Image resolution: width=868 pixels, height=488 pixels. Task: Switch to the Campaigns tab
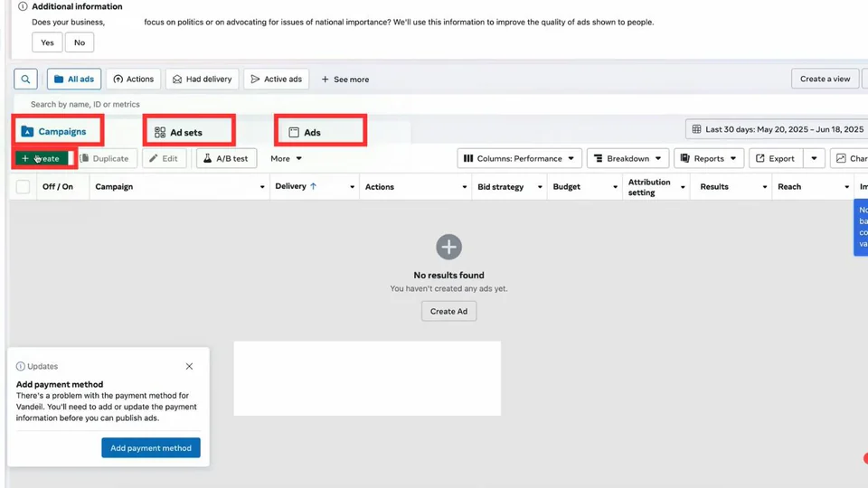(58, 131)
